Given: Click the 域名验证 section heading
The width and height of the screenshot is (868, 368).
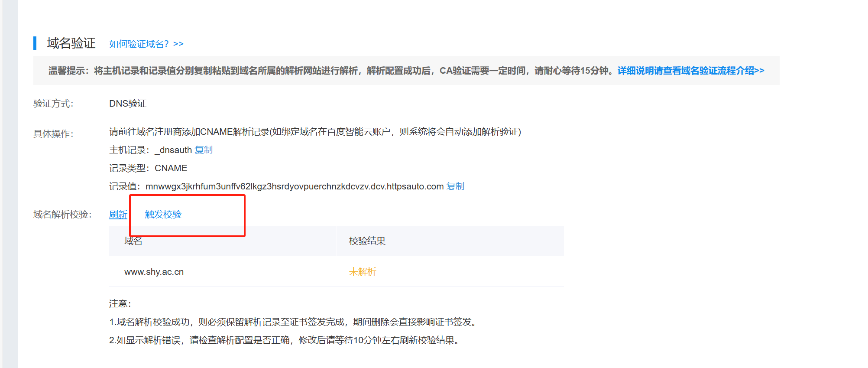Looking at the screenshot, I should (x=71, y=43).
